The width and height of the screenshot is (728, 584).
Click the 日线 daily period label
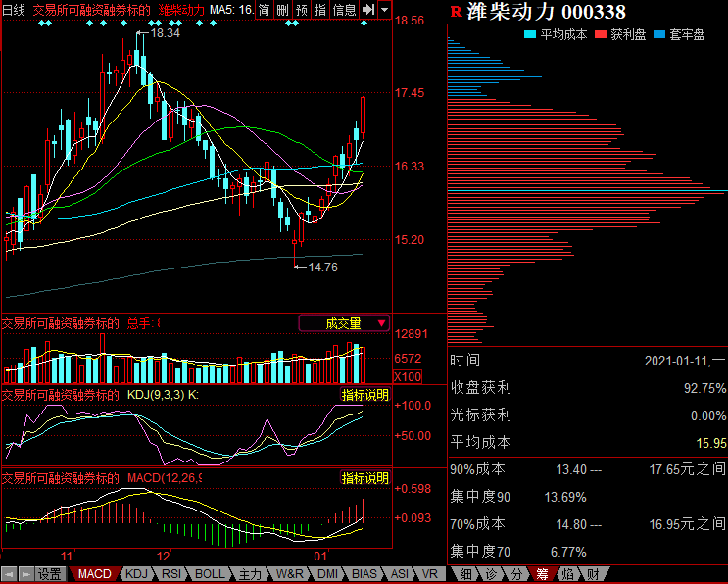pyautogui.click(x=14, y=10)
